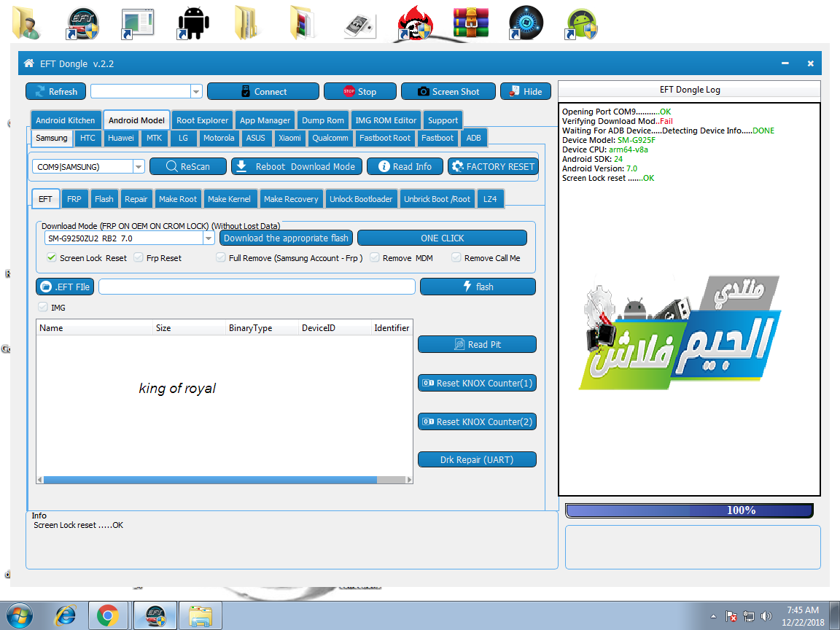Click the right arrow of list scrollbar
The height and width of the screenshot is (630, 840).
pos(409,480)
